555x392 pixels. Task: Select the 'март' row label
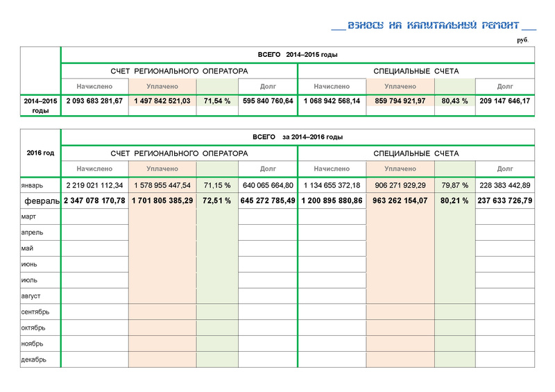click(x=30, y=217)
